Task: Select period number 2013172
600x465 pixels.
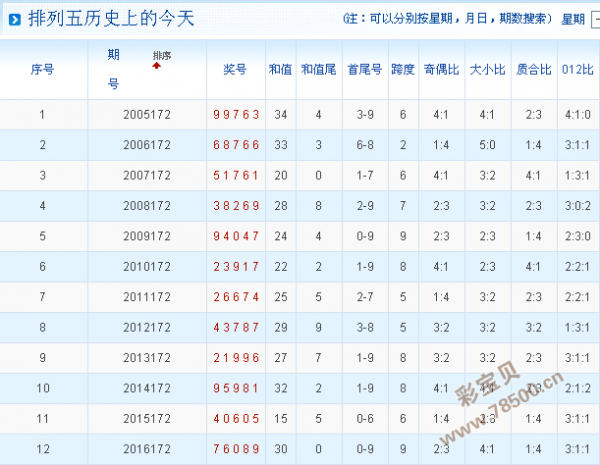Action: 147,358
